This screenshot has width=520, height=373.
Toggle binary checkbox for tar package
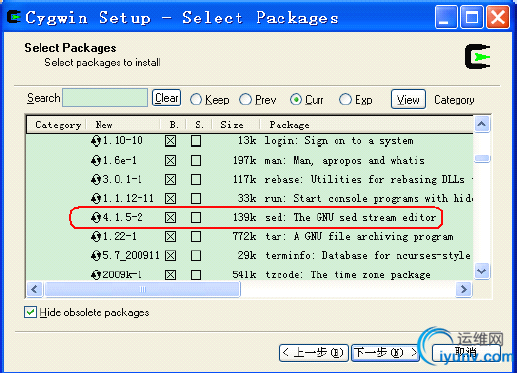(170, 237)
